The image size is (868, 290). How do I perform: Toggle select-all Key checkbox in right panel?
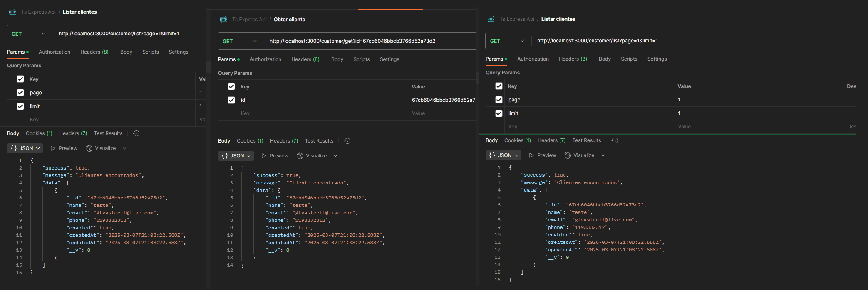point(499,86)
